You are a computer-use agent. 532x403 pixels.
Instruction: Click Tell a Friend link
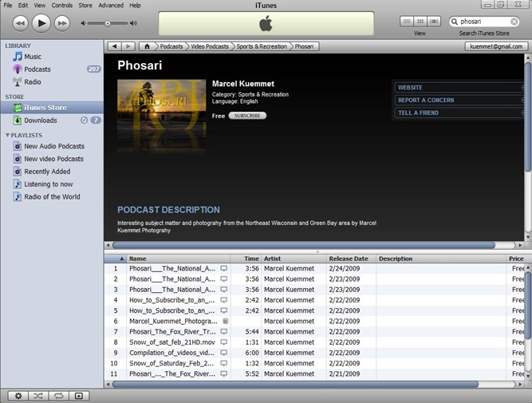459,113
